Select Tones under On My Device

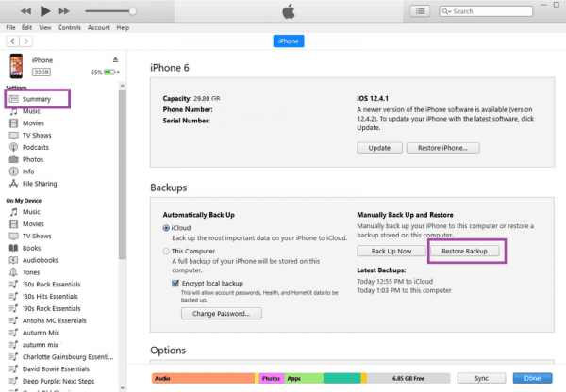[31, 272]
